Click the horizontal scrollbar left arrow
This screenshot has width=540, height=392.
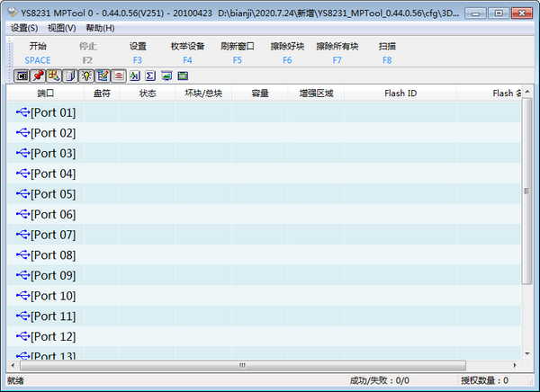pyautogui.click(x=13, y=366)
